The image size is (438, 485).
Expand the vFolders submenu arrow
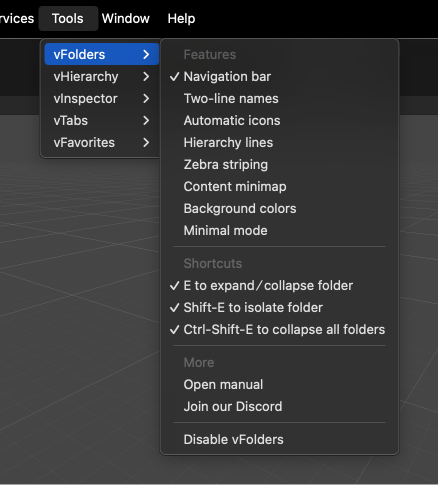point(146,54)
